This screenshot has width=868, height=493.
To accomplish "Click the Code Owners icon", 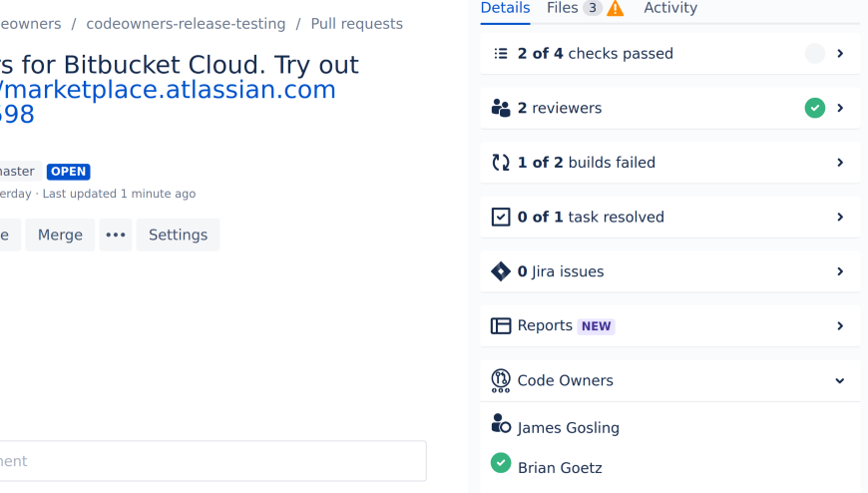I will click(501, 380).
